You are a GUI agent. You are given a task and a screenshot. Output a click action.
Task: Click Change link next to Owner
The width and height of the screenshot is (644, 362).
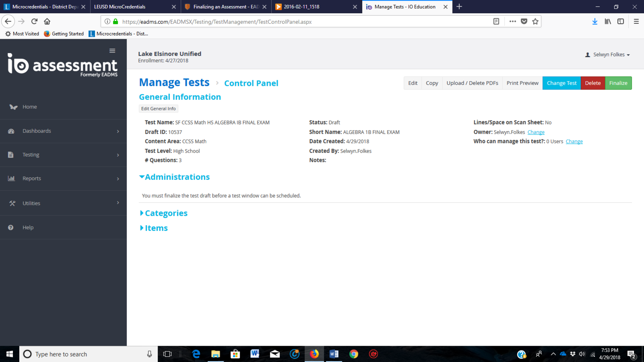536,132
